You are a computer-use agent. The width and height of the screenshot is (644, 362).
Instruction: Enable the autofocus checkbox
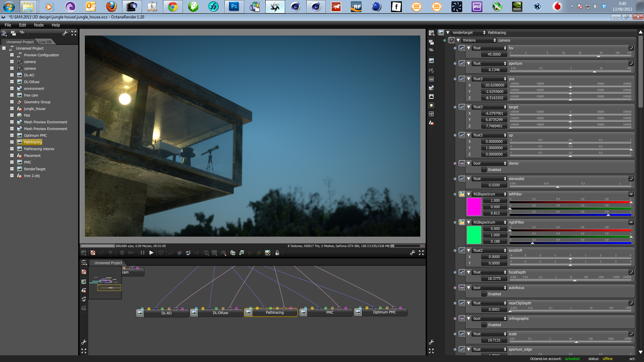click(x=484, y=294)
